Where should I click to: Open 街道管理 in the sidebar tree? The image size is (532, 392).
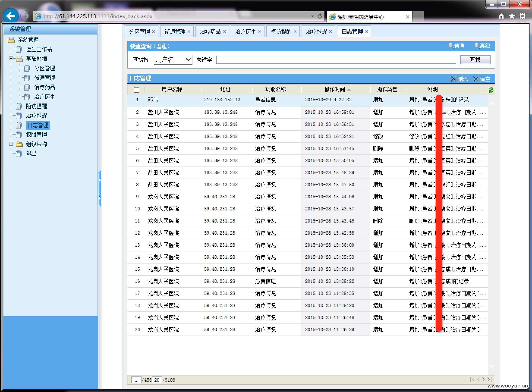45,78
